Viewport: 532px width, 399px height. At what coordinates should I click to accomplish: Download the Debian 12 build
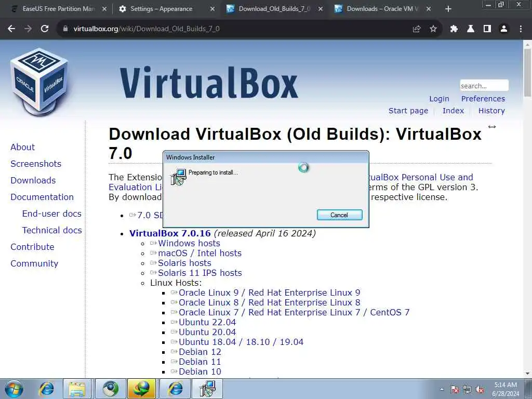[x=200, y=352]
